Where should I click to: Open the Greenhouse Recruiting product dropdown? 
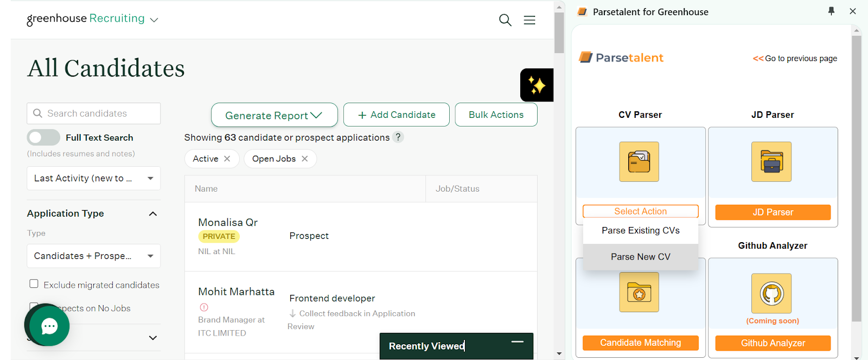click(x=92, y=19)
